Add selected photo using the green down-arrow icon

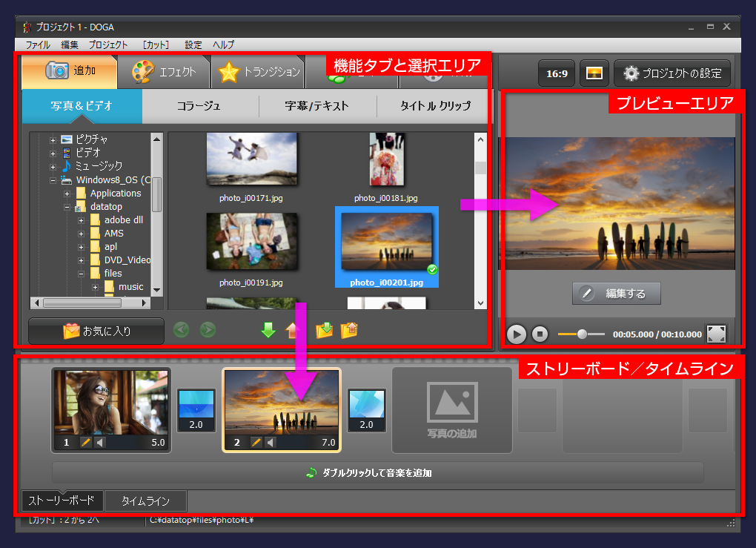pyautogui.click(x=268, y=331)
